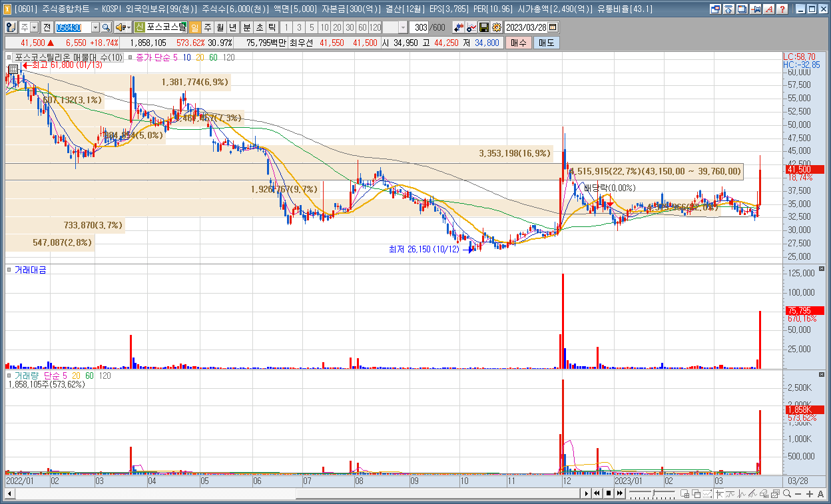Click the dotted chart region icon at bottom
This screenshot has height=504, width=831.
click(707, 493)
